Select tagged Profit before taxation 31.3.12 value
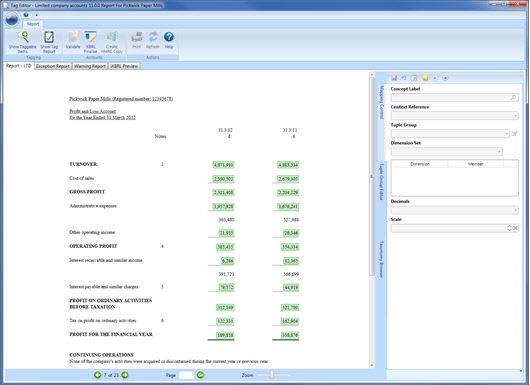 (225, 308)
